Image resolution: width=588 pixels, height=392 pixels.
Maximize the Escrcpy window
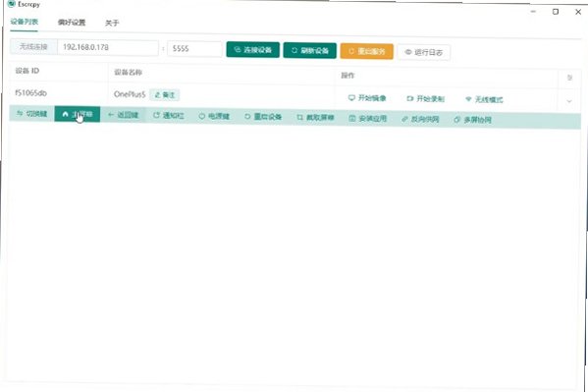(556, 12)
